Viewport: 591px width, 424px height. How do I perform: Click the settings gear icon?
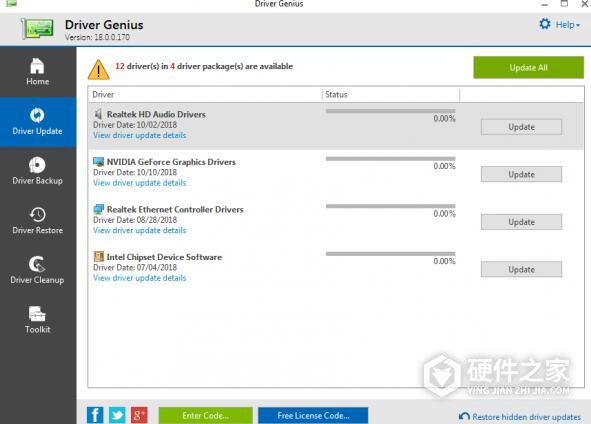pyautogui.click(x=545, y=24)
